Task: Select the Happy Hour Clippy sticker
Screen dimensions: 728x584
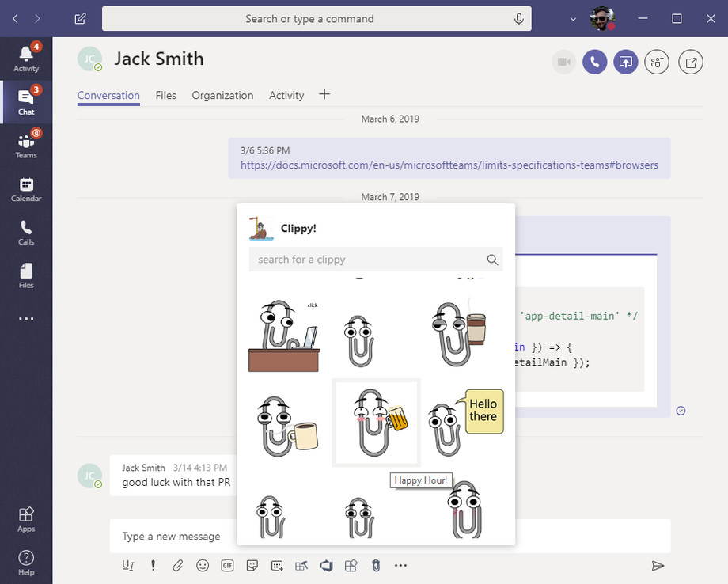Action: click(x=376, y=422)
